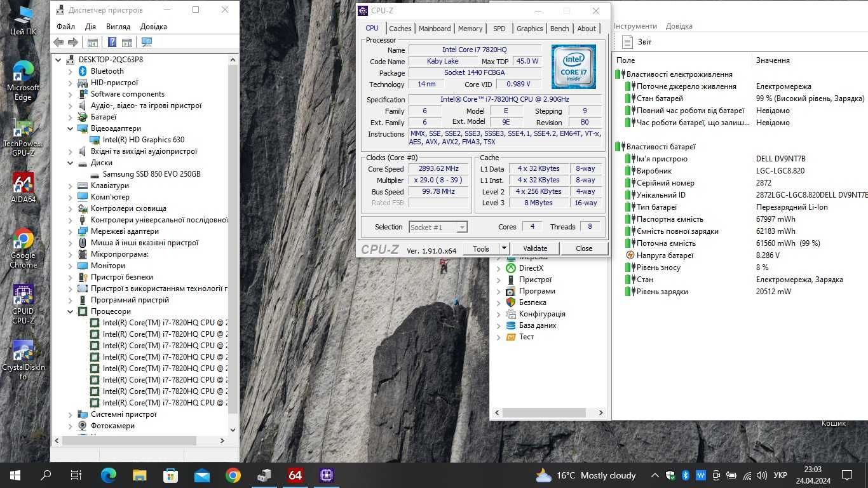
Task: Open notification center icon
Action: pyautogui.click(x=846, y=475)
